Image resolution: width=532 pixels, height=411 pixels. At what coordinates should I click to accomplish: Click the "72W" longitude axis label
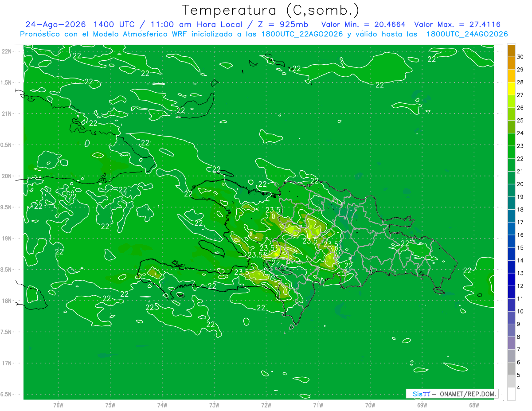[x=266, y=405]
